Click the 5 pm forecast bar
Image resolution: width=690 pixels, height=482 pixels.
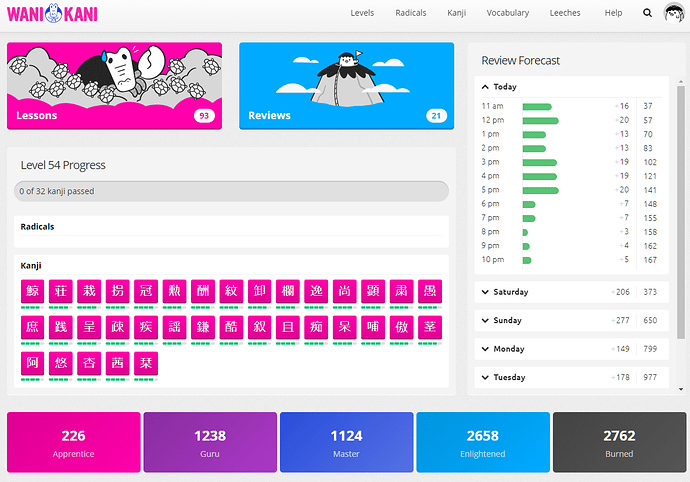point(540,191)
